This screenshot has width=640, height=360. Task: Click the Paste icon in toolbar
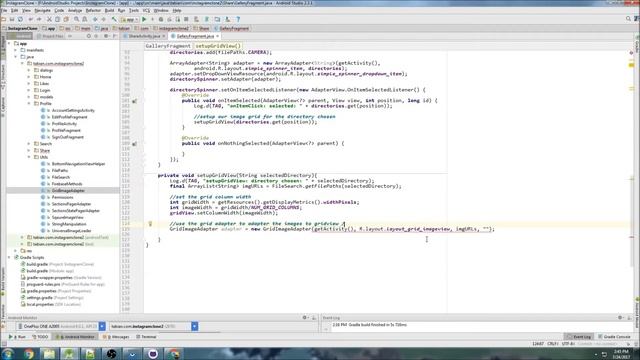click(66, 19)
